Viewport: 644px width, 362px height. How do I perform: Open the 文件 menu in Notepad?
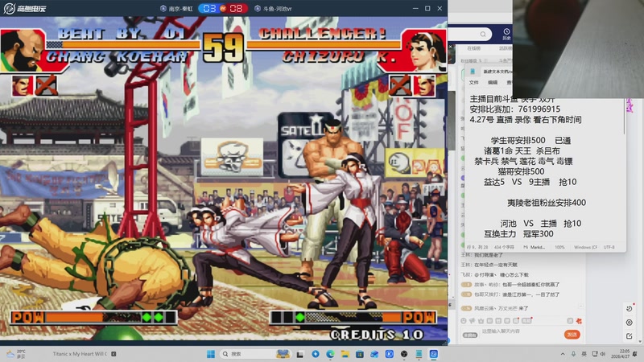click(x=474, y=83)
